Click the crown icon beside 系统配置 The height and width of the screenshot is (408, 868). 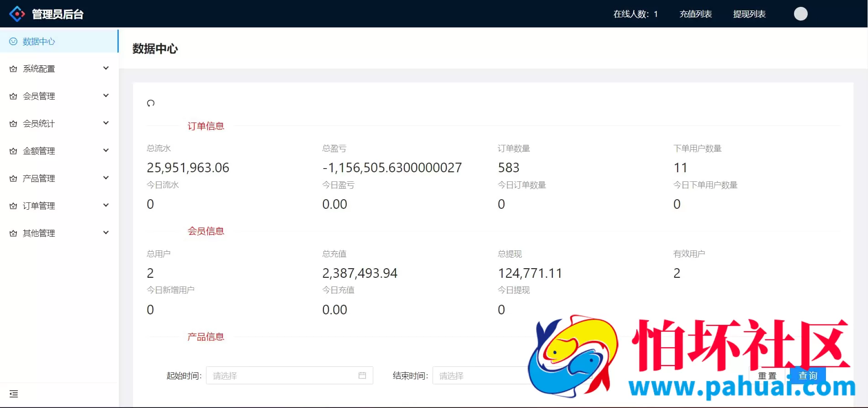(13, 69)
